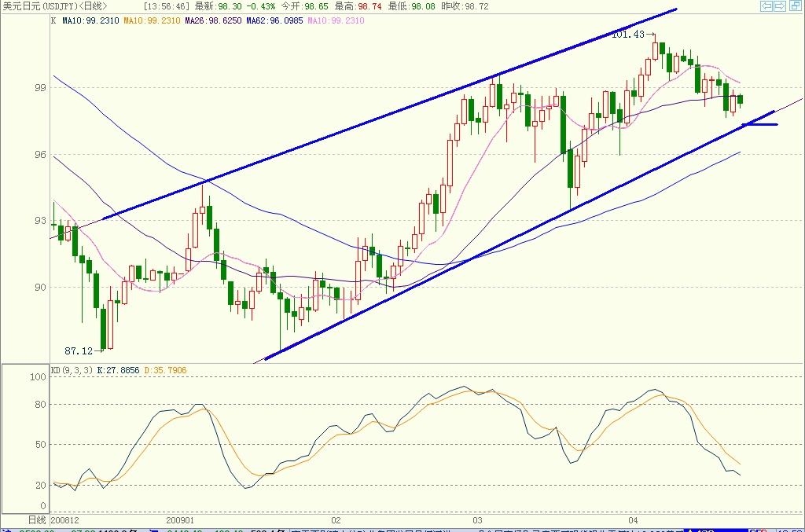Click the latest green candlestick
This screenshot has width=805, height=532.
pos(740,100)
